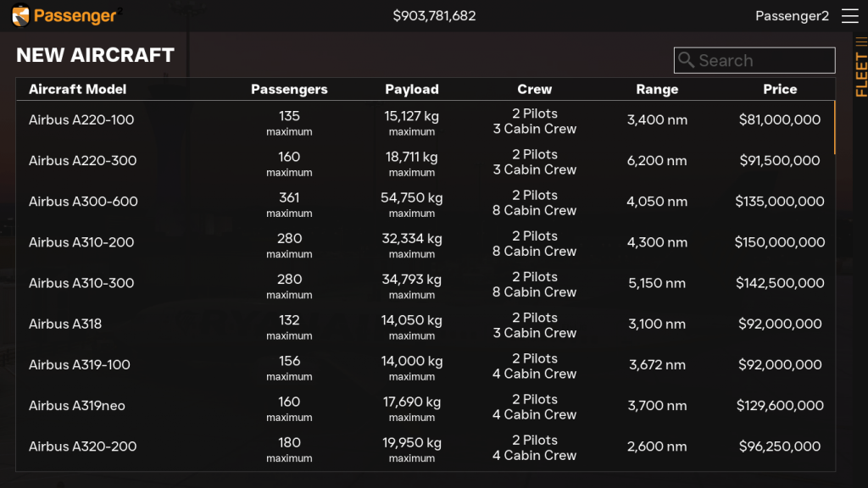Pick the Airbus A310-200 listing

(x=81, y=242)
